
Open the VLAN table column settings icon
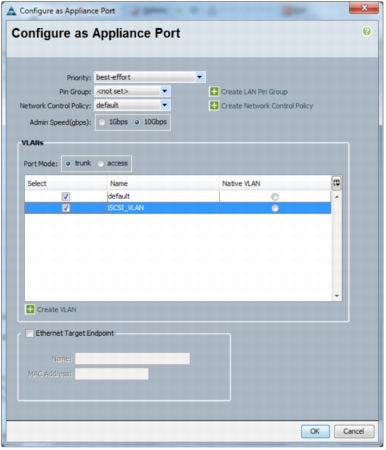pos(336,183)
